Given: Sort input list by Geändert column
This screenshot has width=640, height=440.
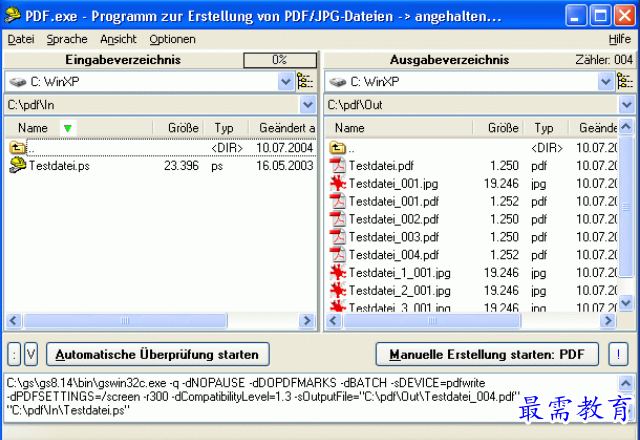Looking at the screenshot, I should [x=282, y=128].
